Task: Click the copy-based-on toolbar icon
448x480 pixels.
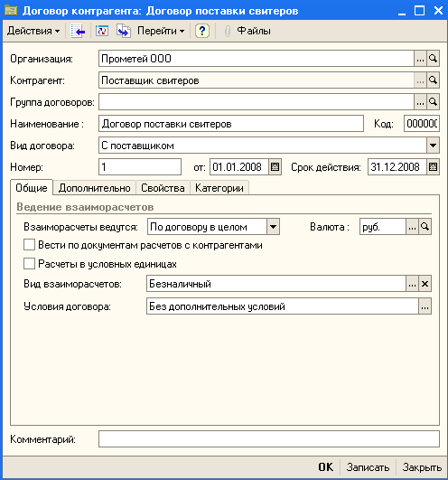Action: click(x=124, y=31)
